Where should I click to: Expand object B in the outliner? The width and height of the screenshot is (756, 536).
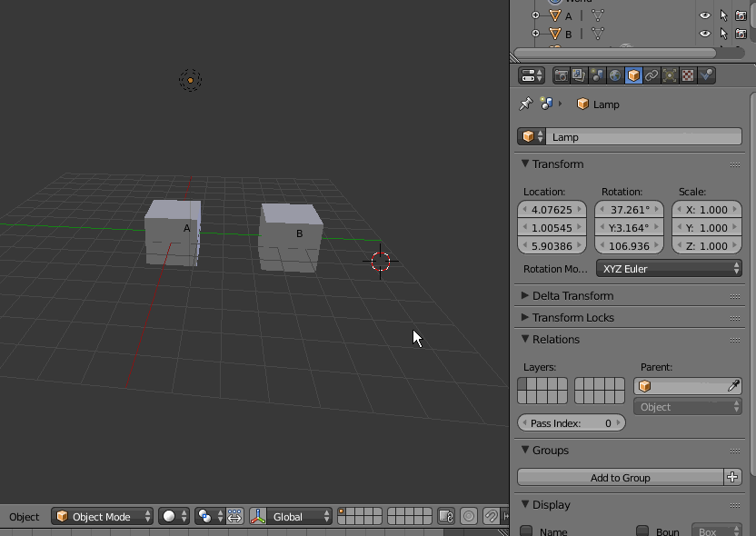tap(535, 34)
